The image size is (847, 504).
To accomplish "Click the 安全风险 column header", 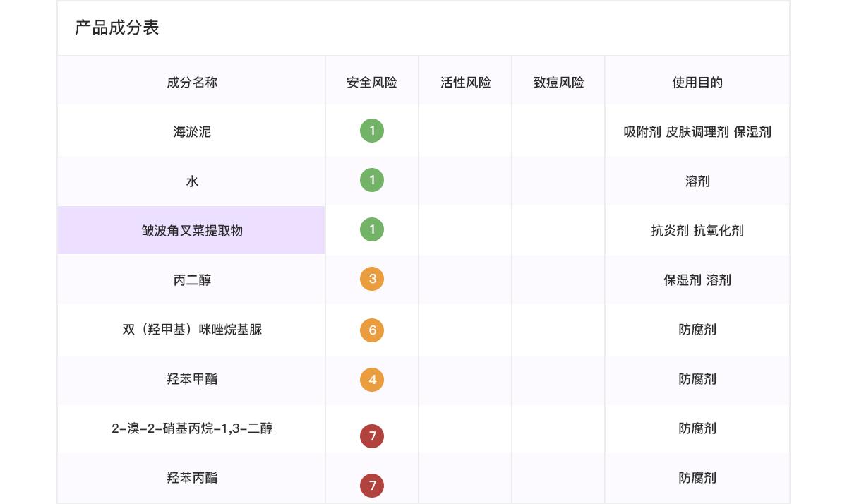I will click(372, 83).
